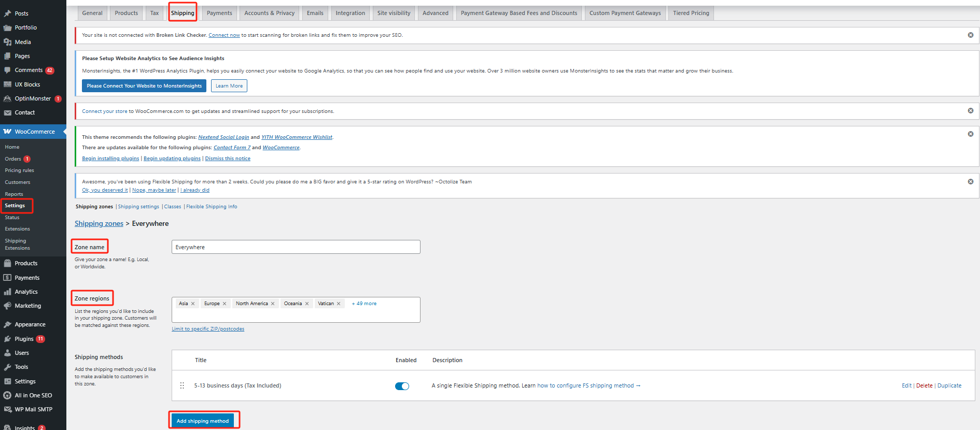Open Analytics via its sidebar chart icon

click(x=7, y=292)
